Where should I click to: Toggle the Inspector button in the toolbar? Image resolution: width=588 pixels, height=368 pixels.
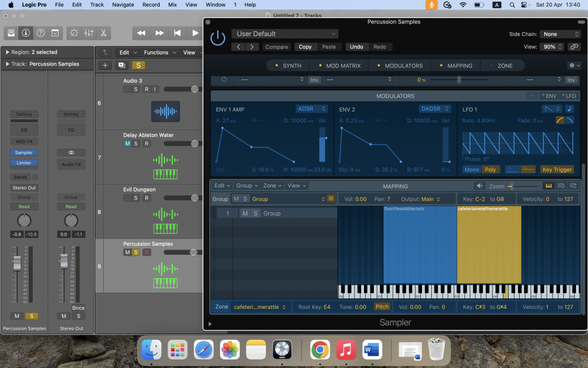(26, 33)
